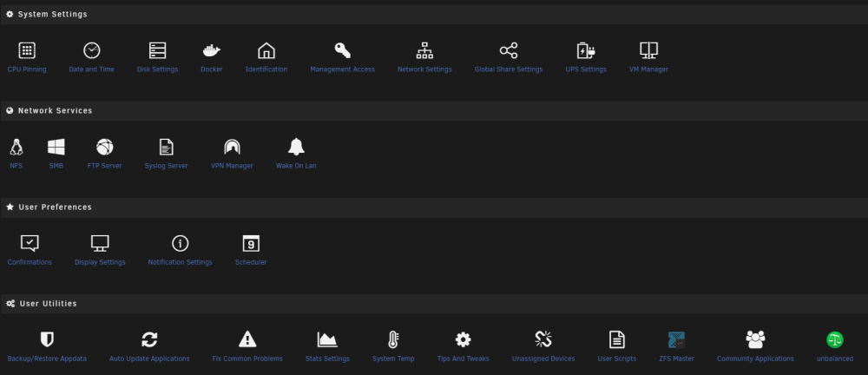The width and height of the screenshot is (868, 375).
Task: Open the Tips And Tweaks gear icon
Action: click(463, 339)
